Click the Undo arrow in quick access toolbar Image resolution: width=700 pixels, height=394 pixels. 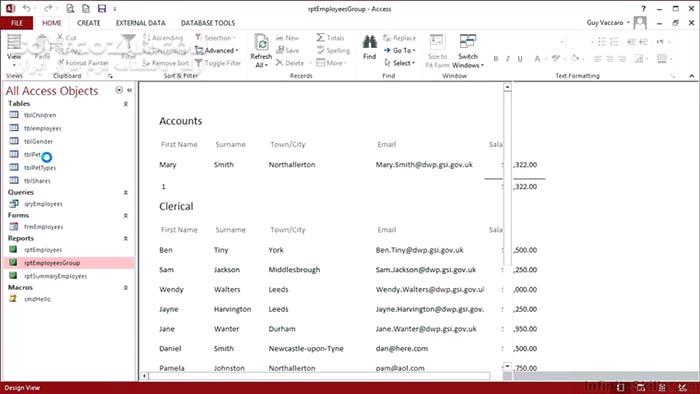27,8
